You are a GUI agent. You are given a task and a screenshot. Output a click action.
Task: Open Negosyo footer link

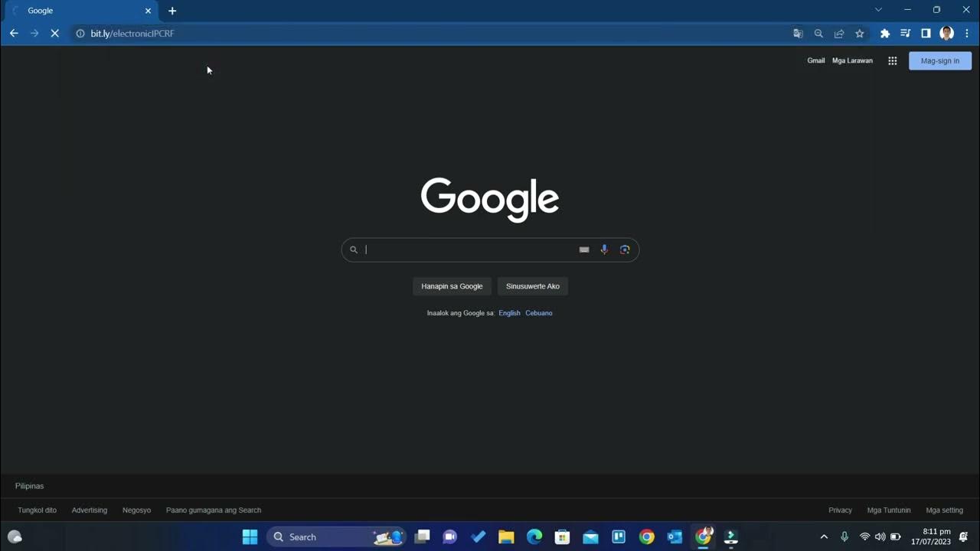click(137, 510)
